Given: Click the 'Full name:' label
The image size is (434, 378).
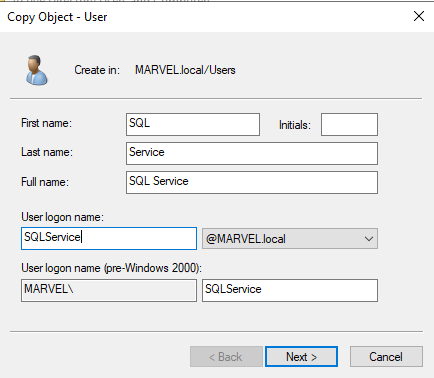Looking at the screenshot, I should pos(45,182).
